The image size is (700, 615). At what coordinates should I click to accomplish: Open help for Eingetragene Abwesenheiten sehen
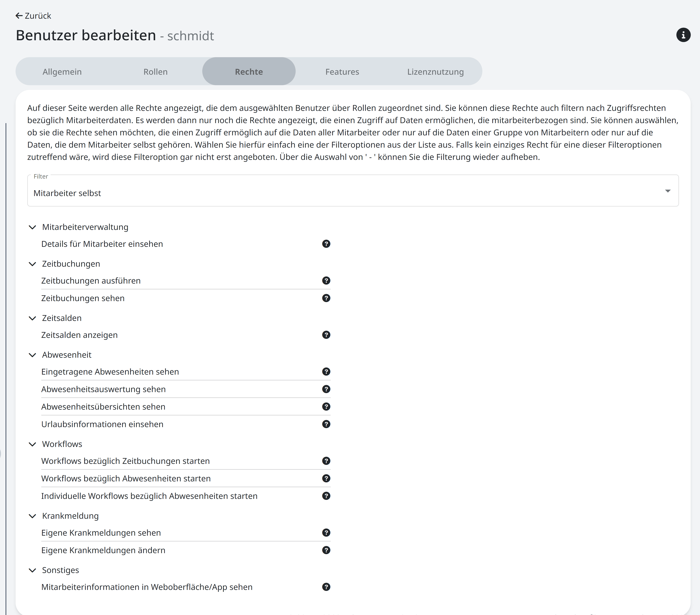coord(326,371)
